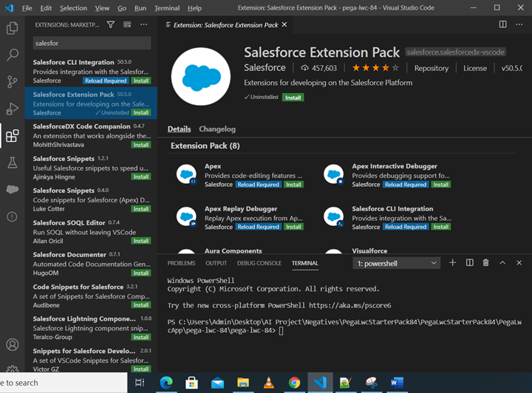Screen dimensions: 532x393
Task: Filter extensions with the funnel icon
Action: [x=111, y=24]
